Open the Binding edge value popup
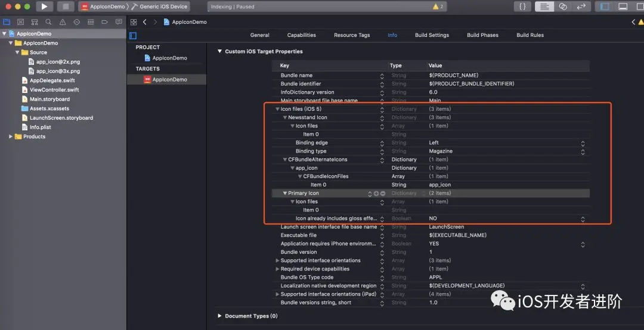Screen dimensions: 644x330 583,143
